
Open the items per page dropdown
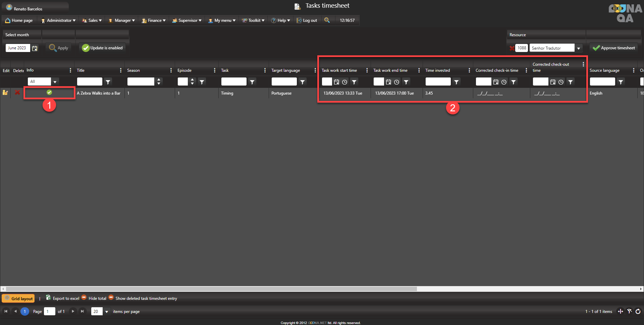pos(107,312)
